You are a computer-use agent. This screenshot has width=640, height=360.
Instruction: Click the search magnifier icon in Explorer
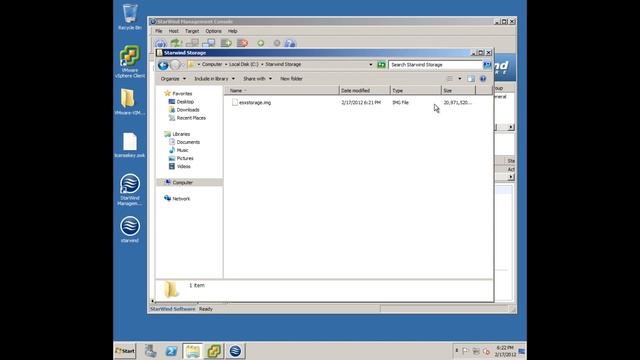point(487,64)
